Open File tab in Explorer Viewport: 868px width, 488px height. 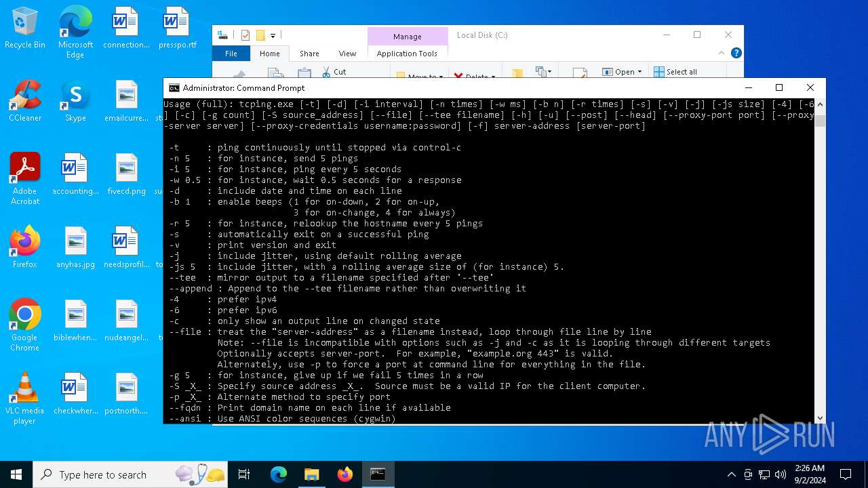click(231, 54)
